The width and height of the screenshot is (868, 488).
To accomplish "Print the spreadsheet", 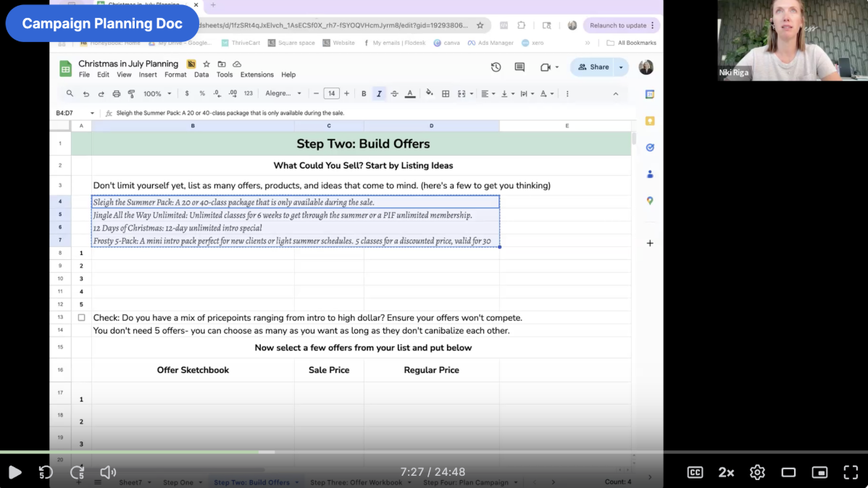I will tap(116, 94).
